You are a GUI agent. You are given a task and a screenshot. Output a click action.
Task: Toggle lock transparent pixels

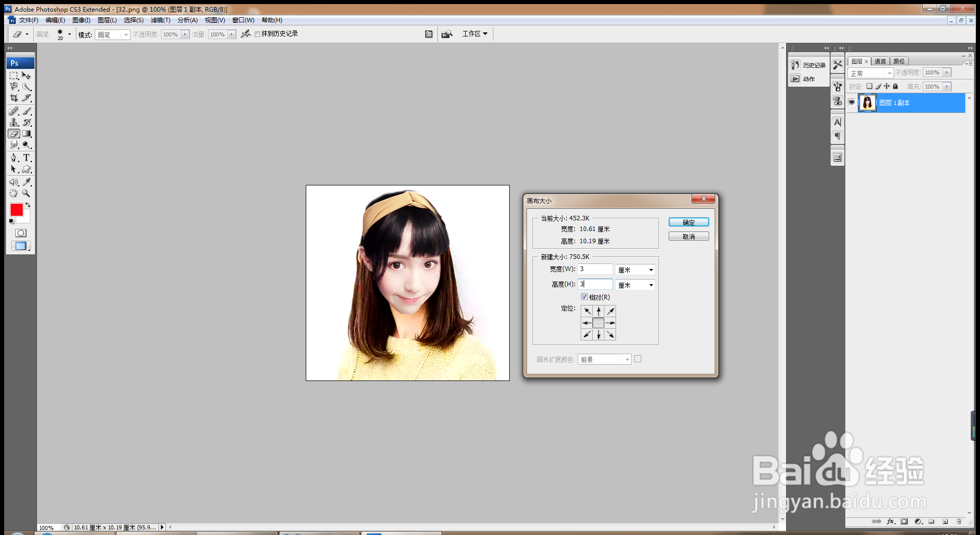click(870, 86)
